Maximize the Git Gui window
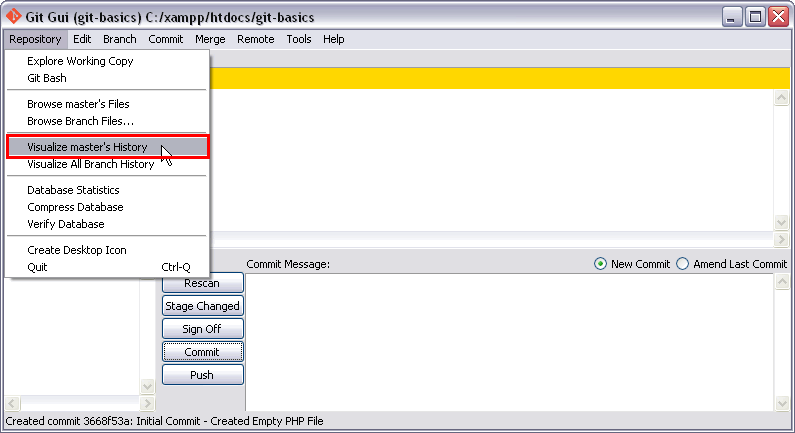Screen dimensions: 795x433 pos(756,16)
